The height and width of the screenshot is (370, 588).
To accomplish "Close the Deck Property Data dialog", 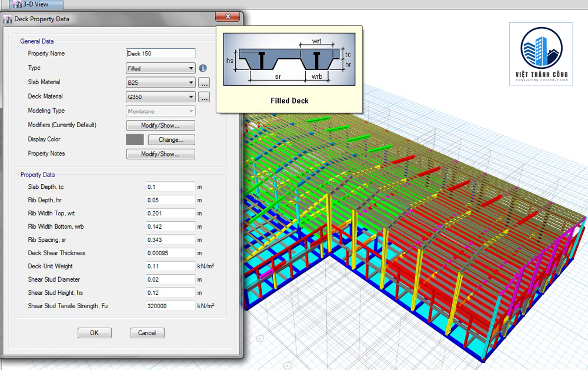I will coord(227,17).
